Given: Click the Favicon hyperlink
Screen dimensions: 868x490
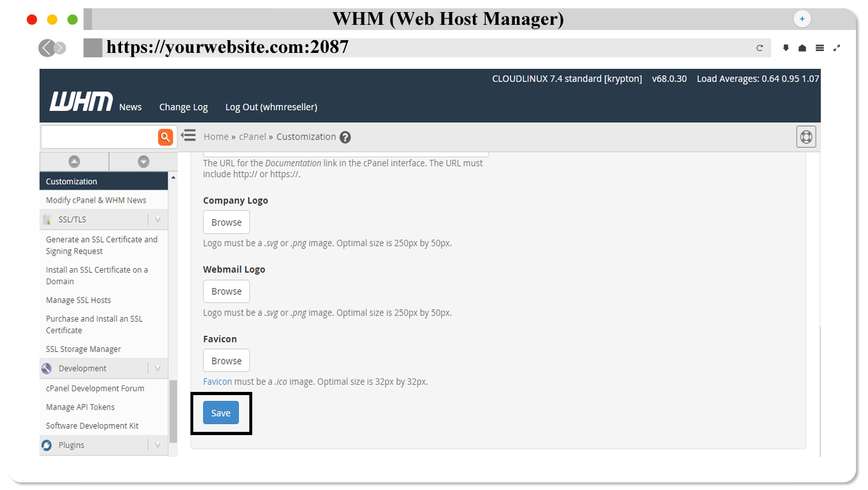Looking at the screenshot, I should click(x=217, y=382).
